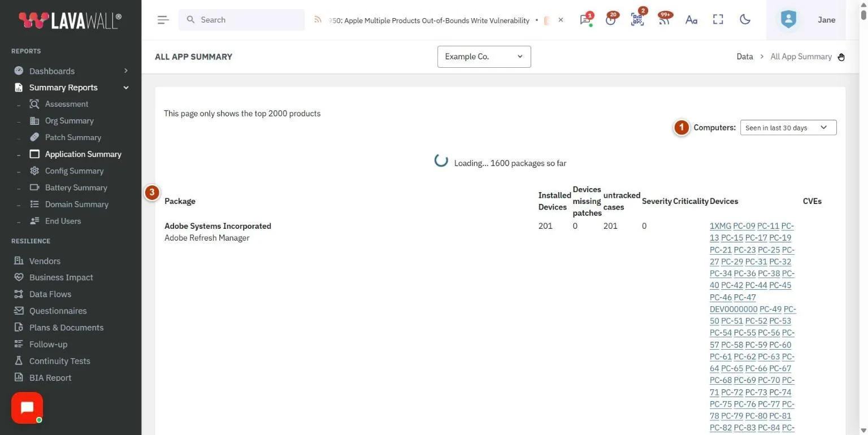Sort by Installed Devices column header
The image size is (868, 435).
pos(554,201)
